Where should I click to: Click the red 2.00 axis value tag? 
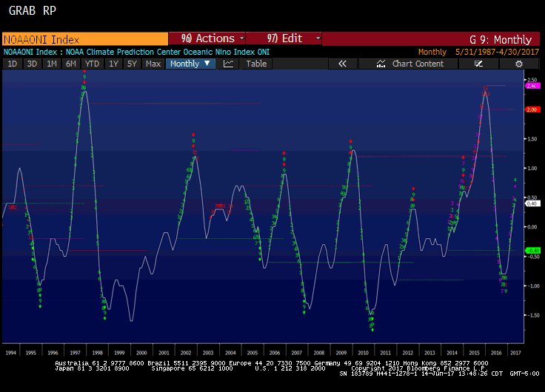(x=532, y=109)
